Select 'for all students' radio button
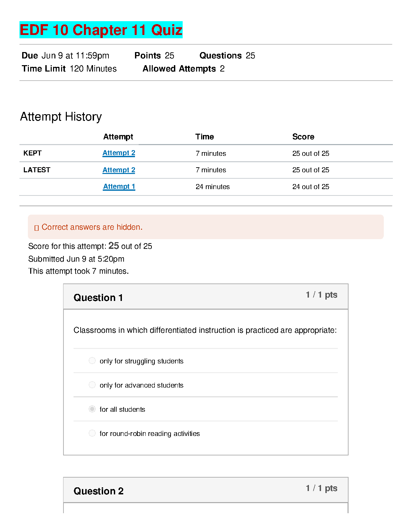This screenshot has height=532, width=411. (92, 409)
